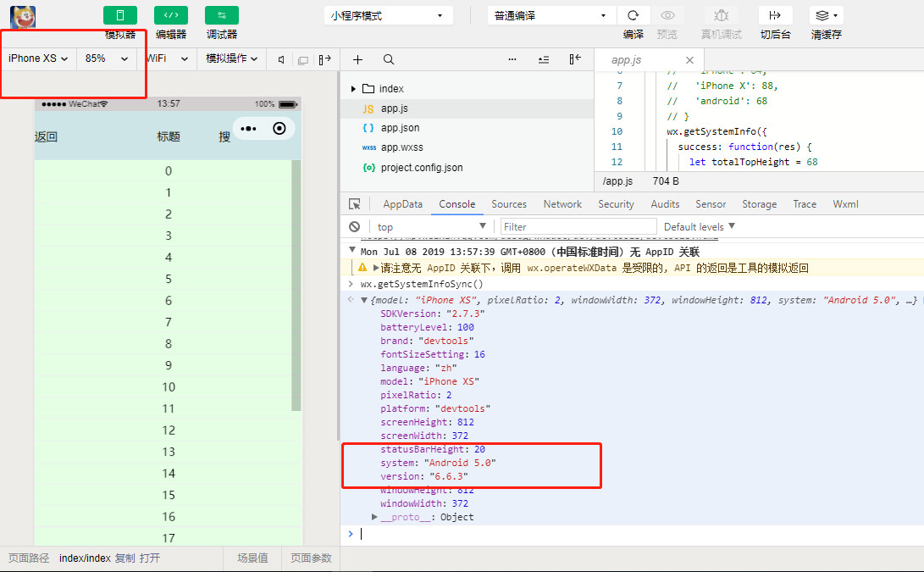Click the clear cache layers icon
924x572 pixels.
[826, 15]
